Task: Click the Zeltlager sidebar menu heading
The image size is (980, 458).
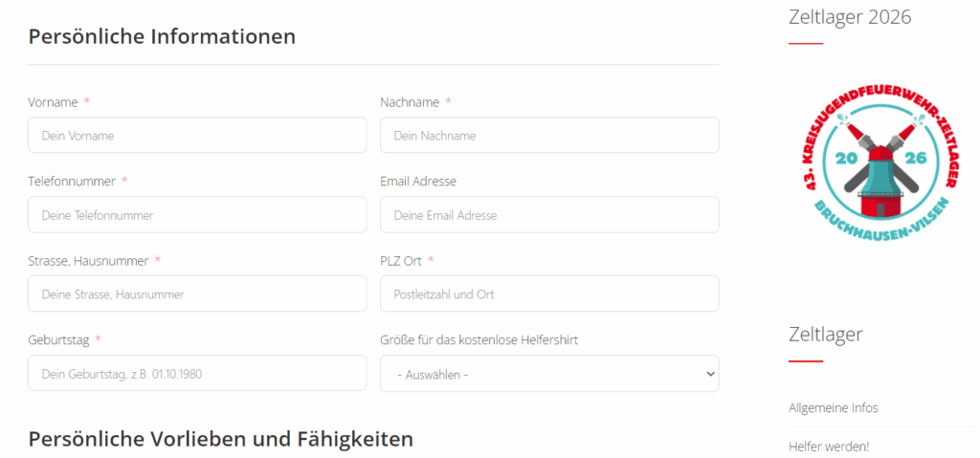Action: [x=826, y=335]
